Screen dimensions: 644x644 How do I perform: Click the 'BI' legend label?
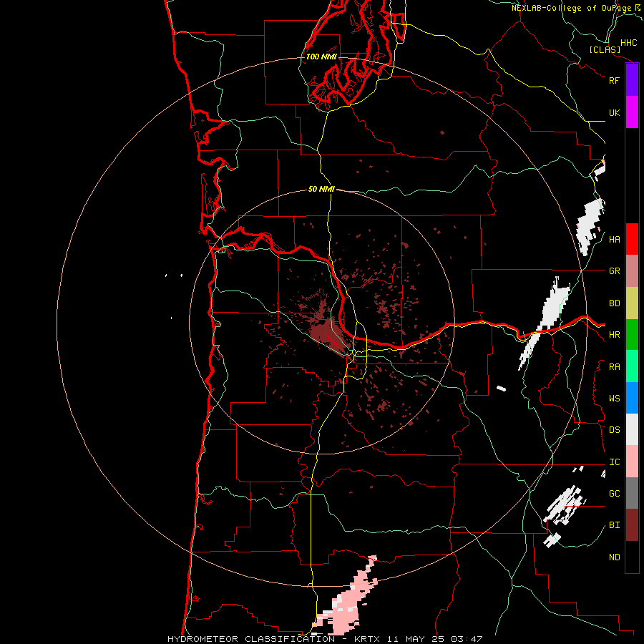point(614,525)
